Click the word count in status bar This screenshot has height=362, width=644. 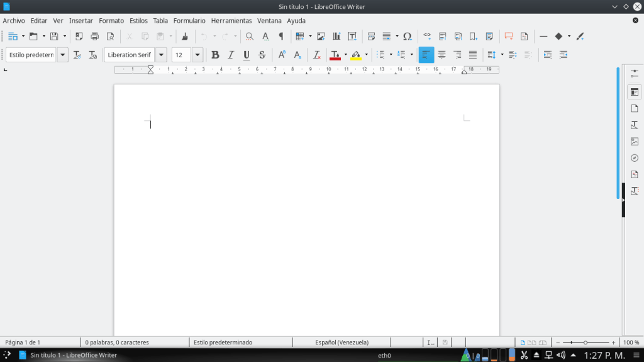click(117, 342)
